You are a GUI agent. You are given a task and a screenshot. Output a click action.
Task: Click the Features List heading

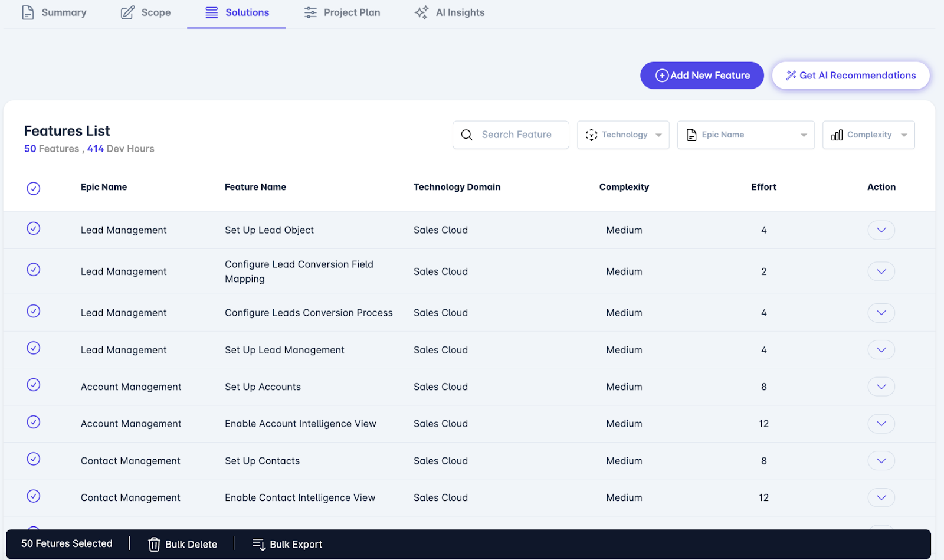67,131
